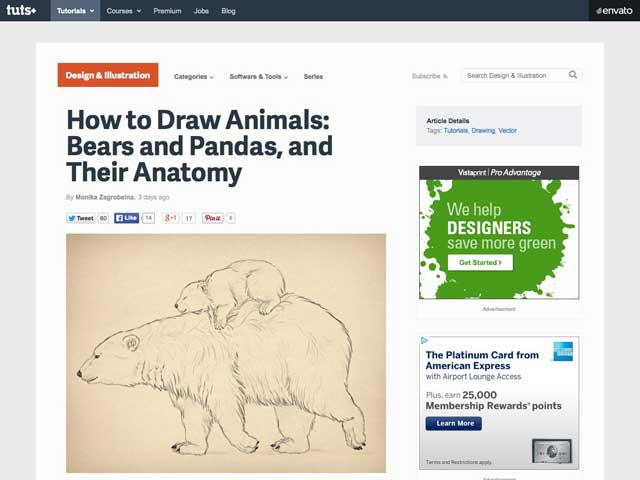Open the Tutorials dropdown menu
Viewport: 640px width, 480px height.
[x=76, y=11]
